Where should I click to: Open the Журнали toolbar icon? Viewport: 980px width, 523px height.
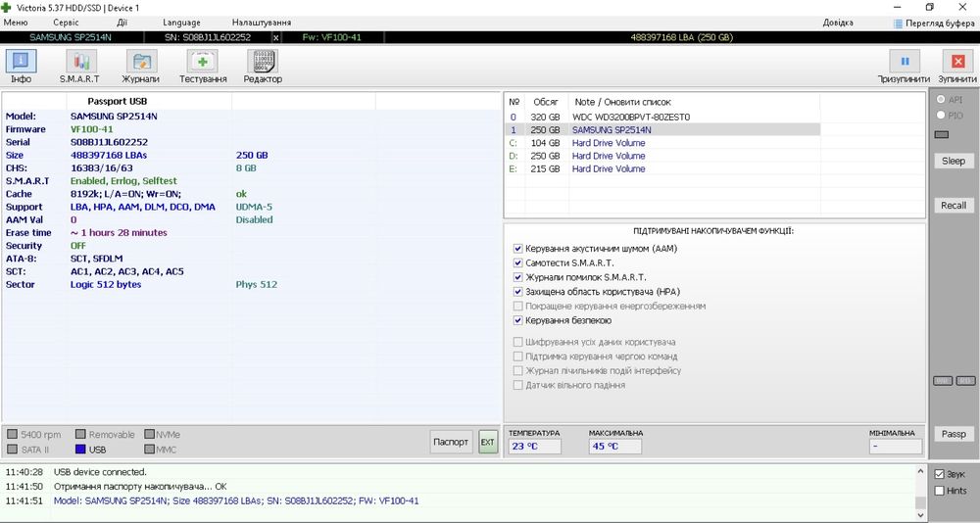coord(141,62)
